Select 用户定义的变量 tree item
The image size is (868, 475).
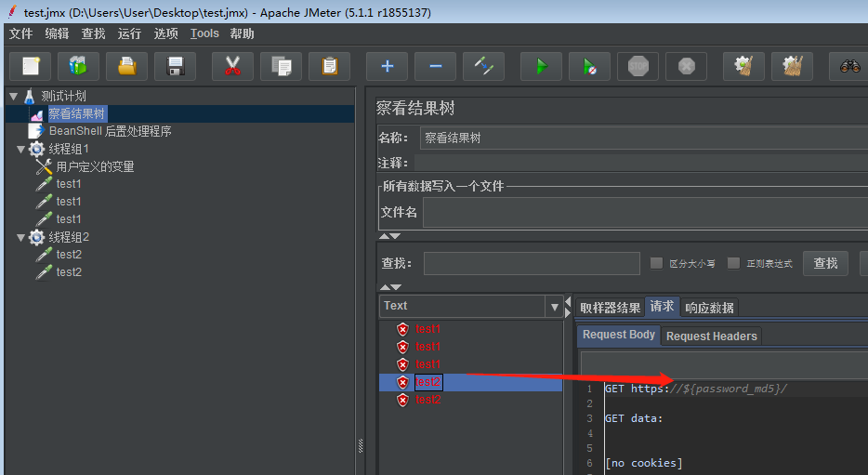pyautogui.click(x=95, y=166)
